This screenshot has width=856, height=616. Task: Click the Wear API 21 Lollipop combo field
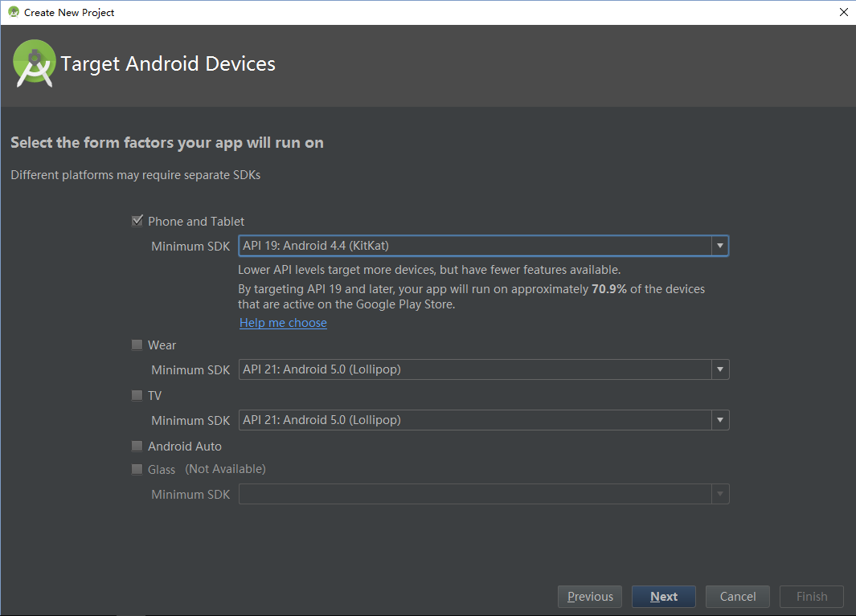[474, 369]
